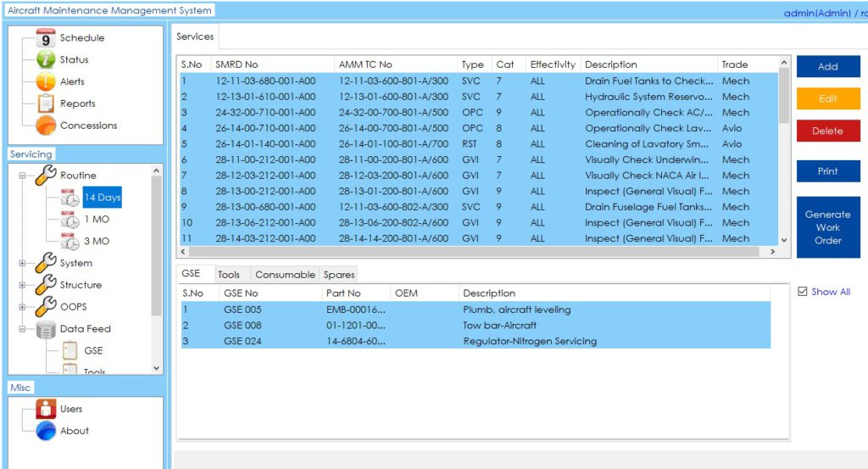Switch to the Spares tab
This screenshot has height=469, width=868.
(x=339, y=275)
